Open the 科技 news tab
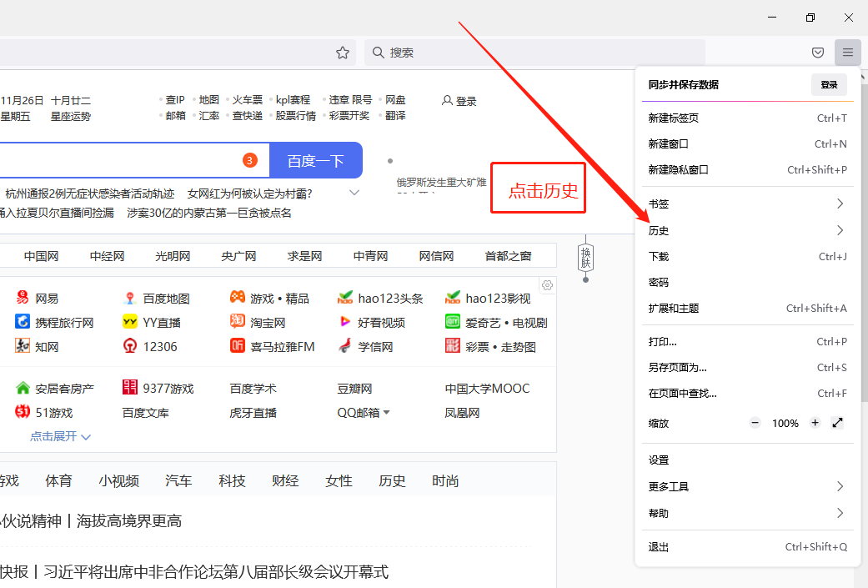 point(232,480)
